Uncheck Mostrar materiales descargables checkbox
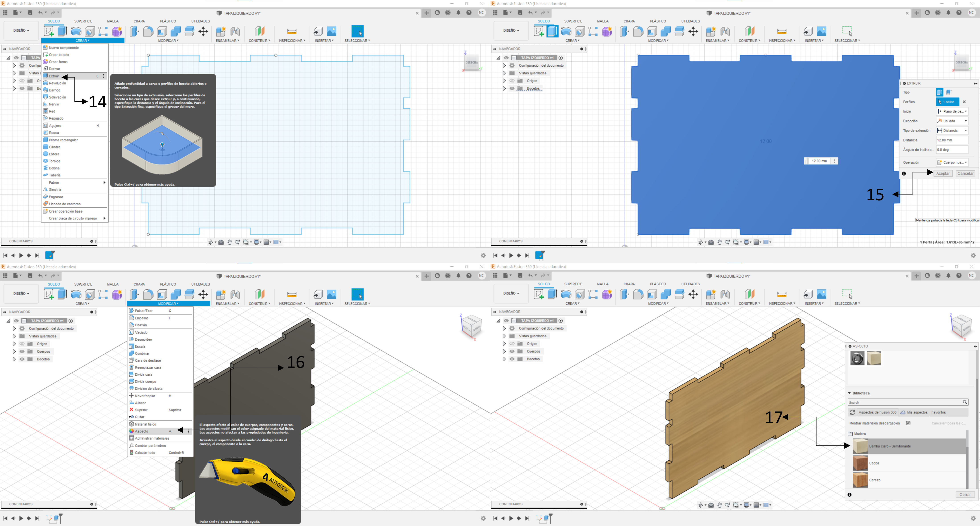The image size is (980, 526). coord(908,423)
